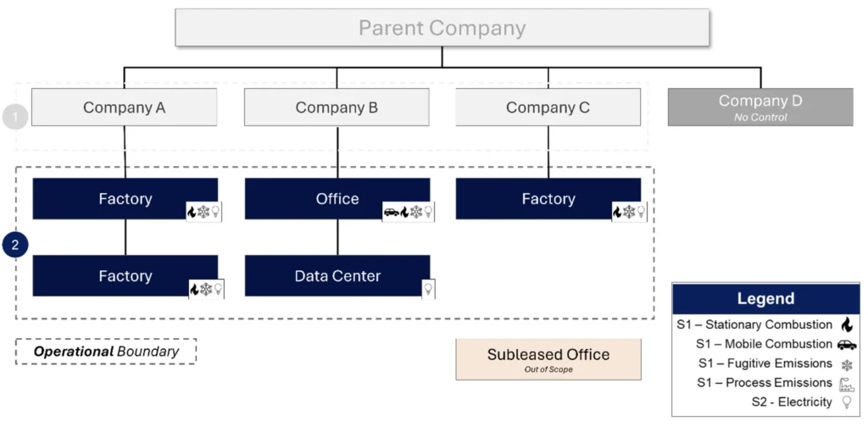Click the Company A box
The image size is (868, 427).
click(x=124, y=108)
